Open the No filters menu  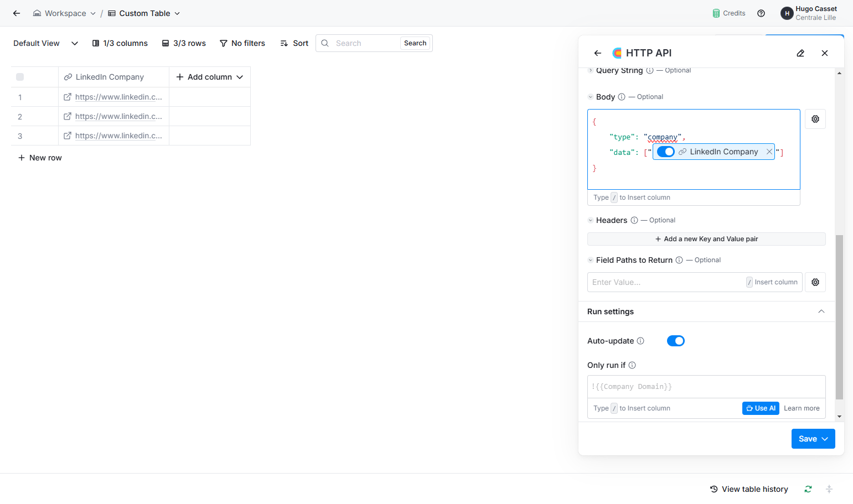tap(242, 43)
